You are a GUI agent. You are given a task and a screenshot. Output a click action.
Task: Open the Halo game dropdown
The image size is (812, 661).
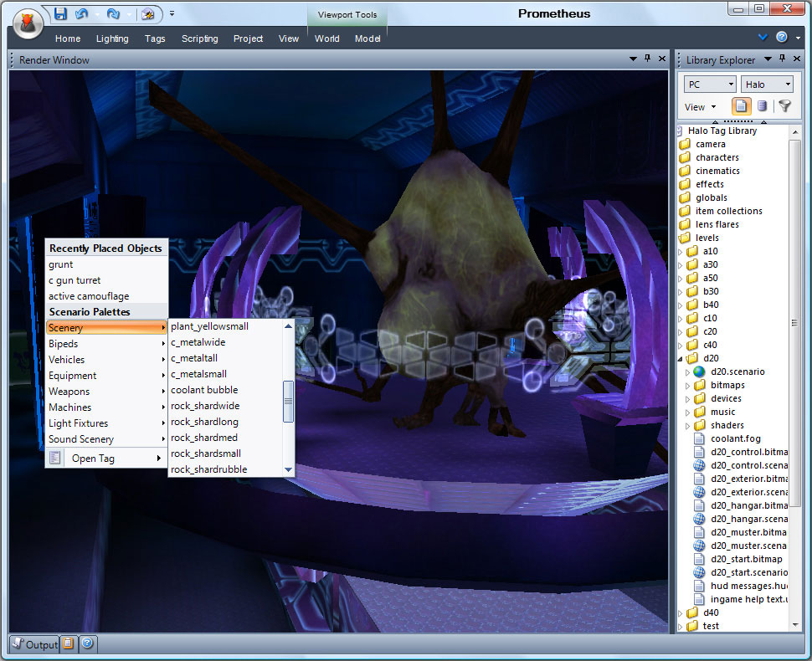tap(768, 84)
